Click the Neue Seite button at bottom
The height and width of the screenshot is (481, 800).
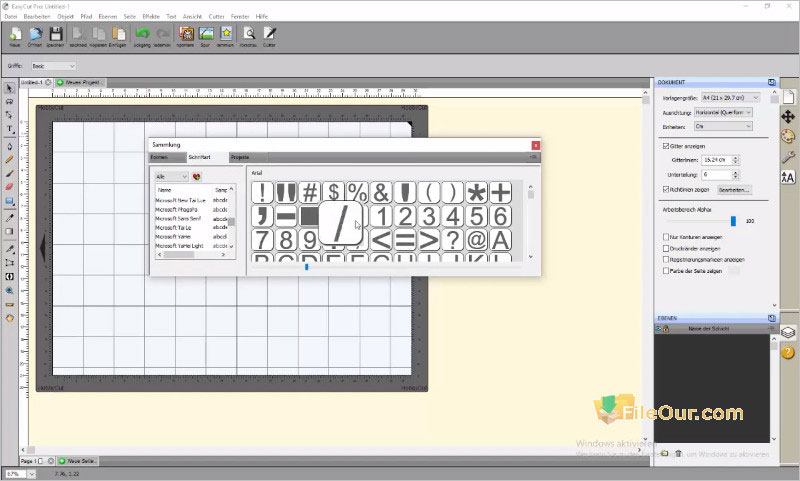pos(78,461)
